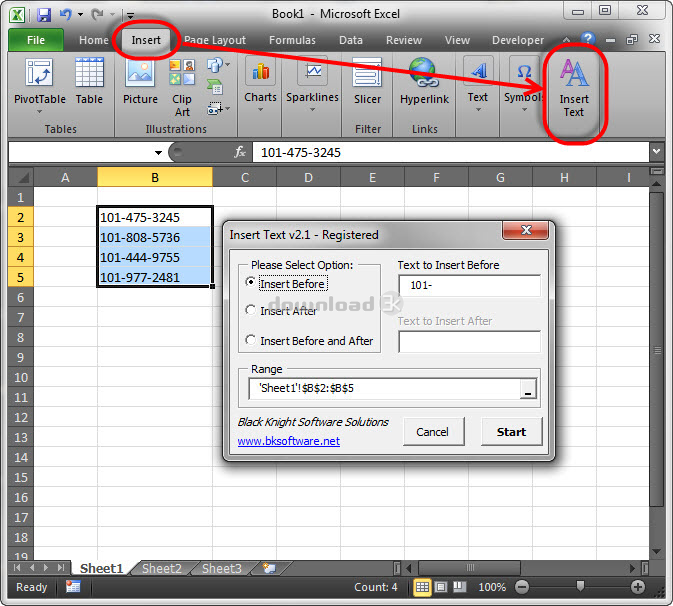673x606 pixels.
Task: Switch to Page Layout view
Action: (441, 587)
